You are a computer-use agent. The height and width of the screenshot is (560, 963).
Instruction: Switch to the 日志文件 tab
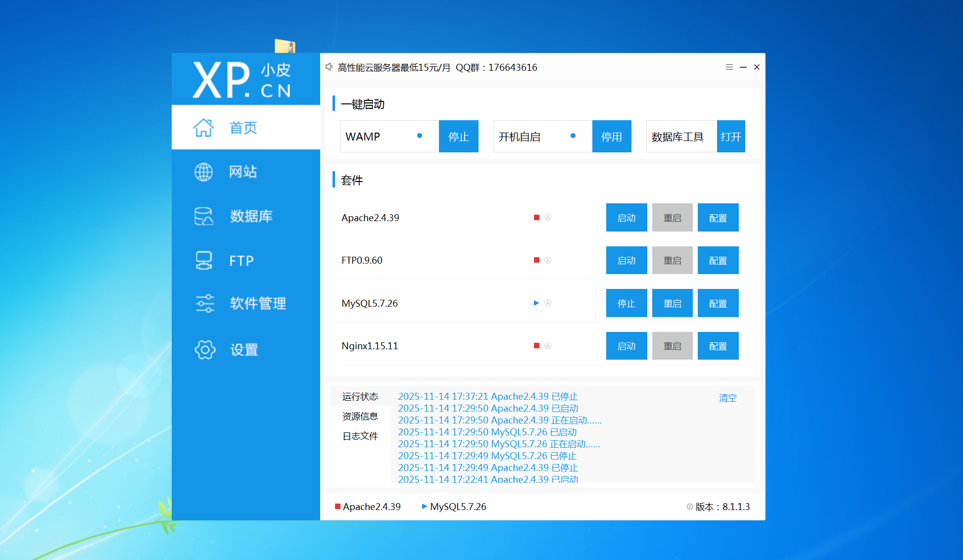tap(360, 436)
